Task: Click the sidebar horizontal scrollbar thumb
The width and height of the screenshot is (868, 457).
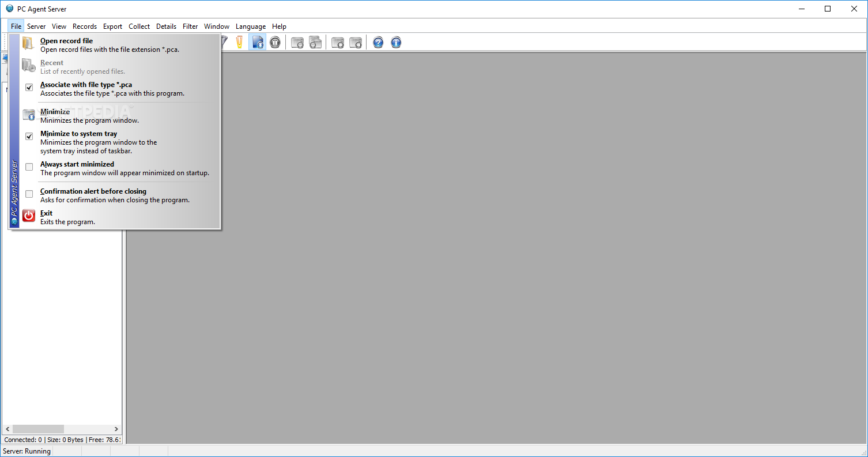Action: 38,429
